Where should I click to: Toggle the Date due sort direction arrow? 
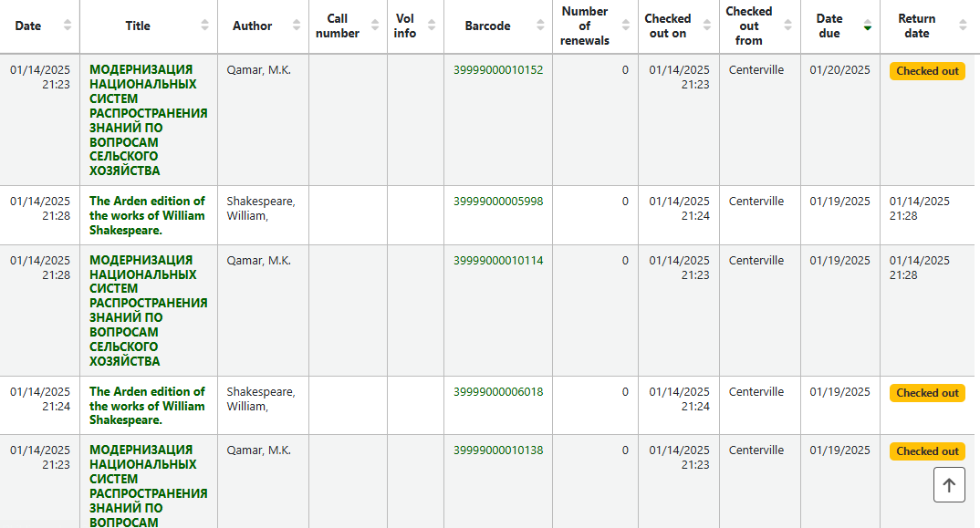click(x=868, y=26)
